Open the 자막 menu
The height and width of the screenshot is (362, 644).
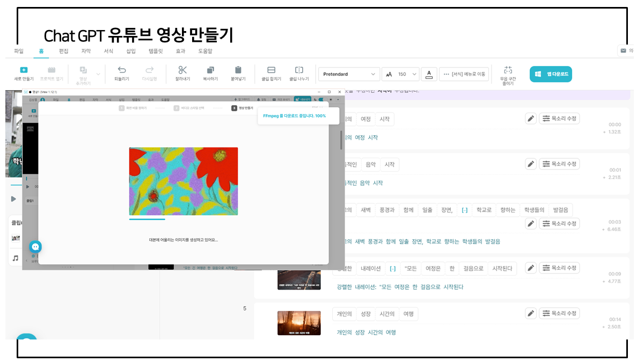click(x=86, y=51)
